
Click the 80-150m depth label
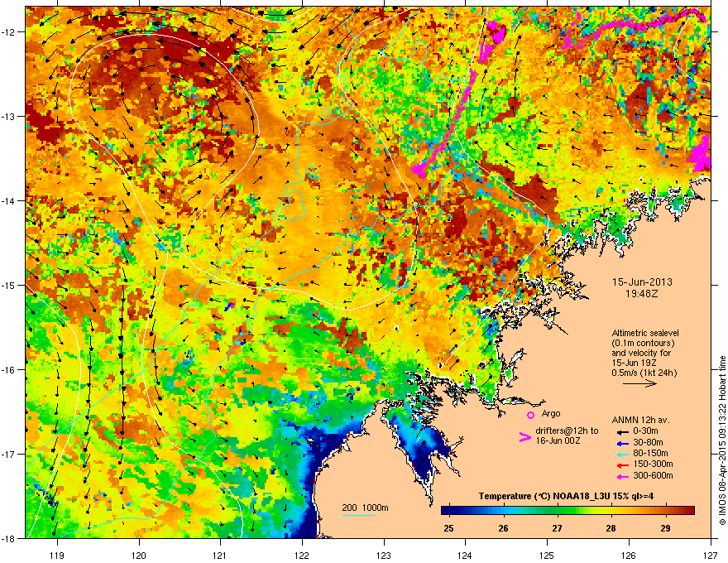click(650, 454)
